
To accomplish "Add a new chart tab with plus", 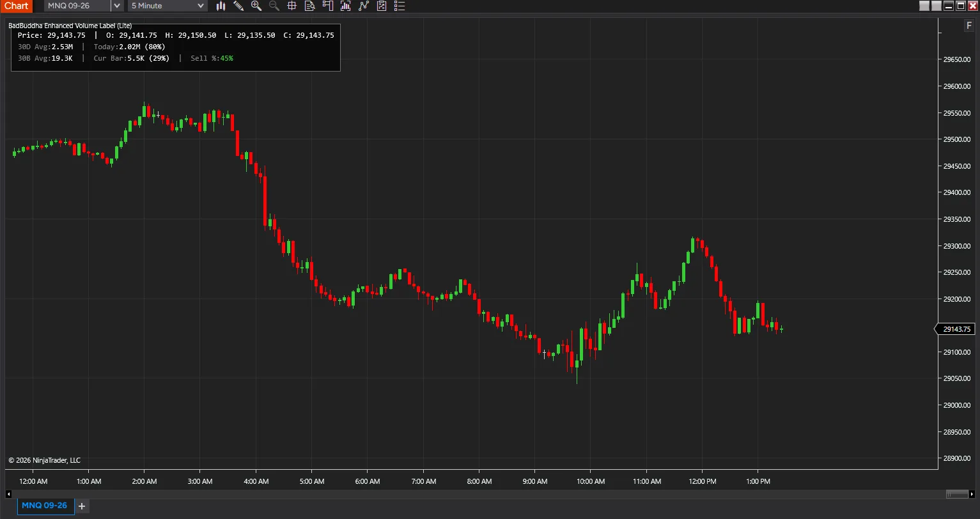I will [82, 506].
